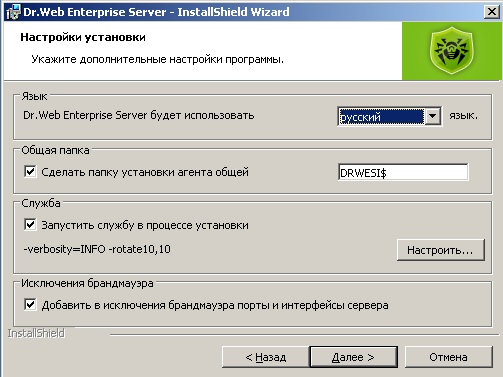Click the InstallShield brand text at bottom
Image resolution: width=503 pixels, height=377 pixels.
(36, 333)
